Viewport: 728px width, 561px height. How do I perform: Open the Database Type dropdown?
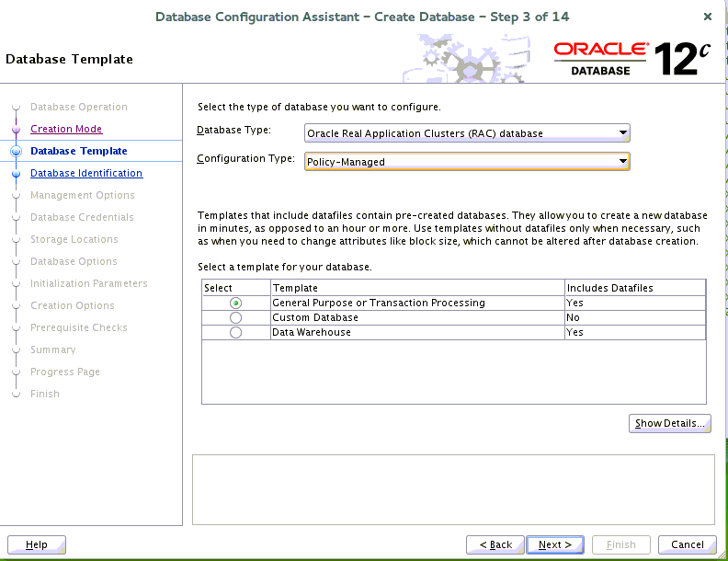point(467,133)
